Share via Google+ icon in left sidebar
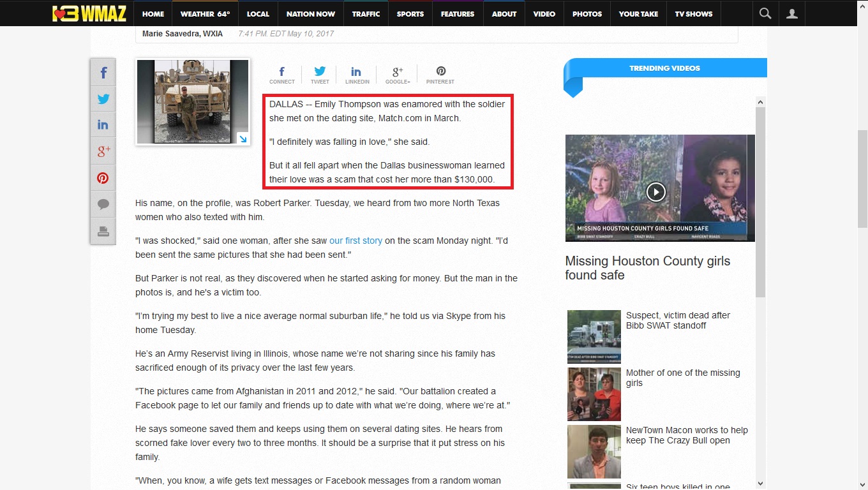Viewport: 868px width, 490px height. 103,151
